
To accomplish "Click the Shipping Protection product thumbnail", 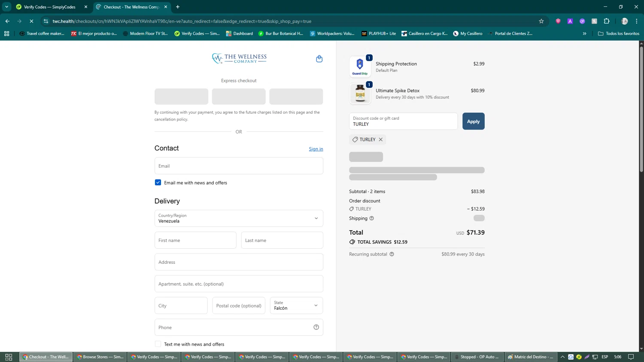I will pos(360,66).
